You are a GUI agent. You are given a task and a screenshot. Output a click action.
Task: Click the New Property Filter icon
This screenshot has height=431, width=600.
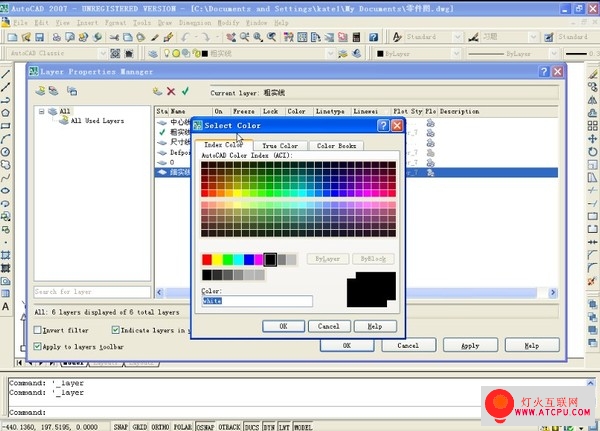[40, 91]
